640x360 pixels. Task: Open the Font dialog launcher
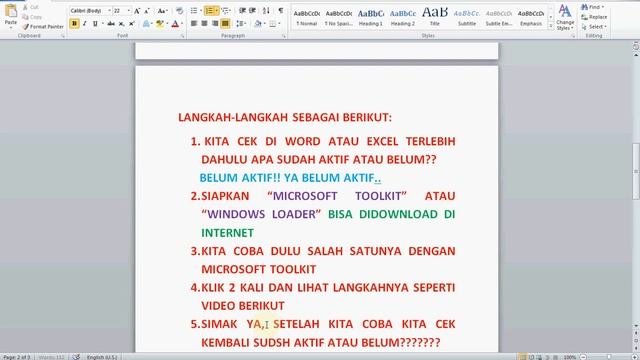182,36
